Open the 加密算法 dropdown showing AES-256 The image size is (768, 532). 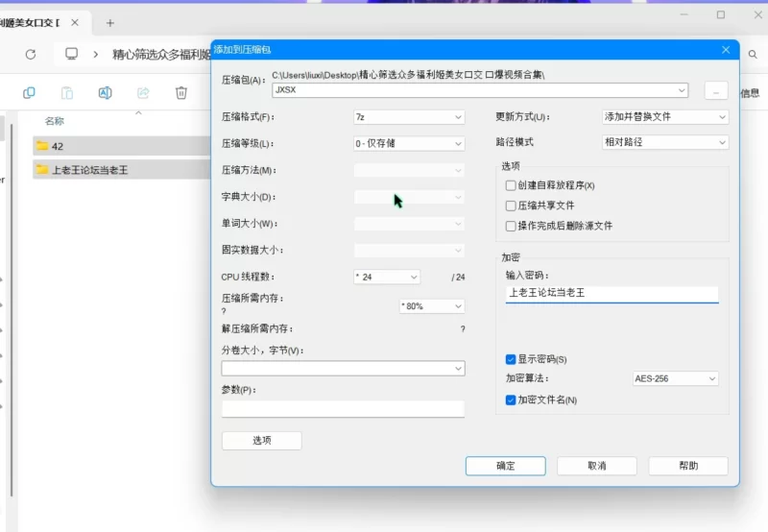point(676,378)
